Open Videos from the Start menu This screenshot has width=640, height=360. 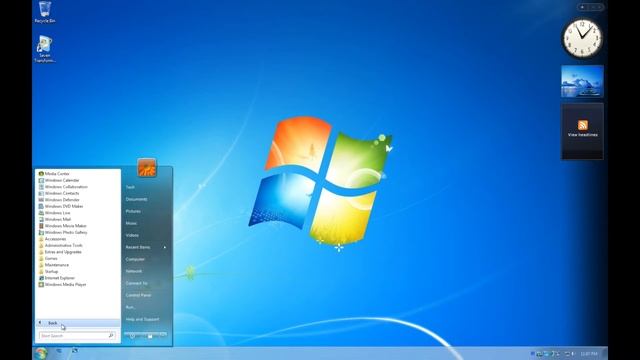click(132, 235)
